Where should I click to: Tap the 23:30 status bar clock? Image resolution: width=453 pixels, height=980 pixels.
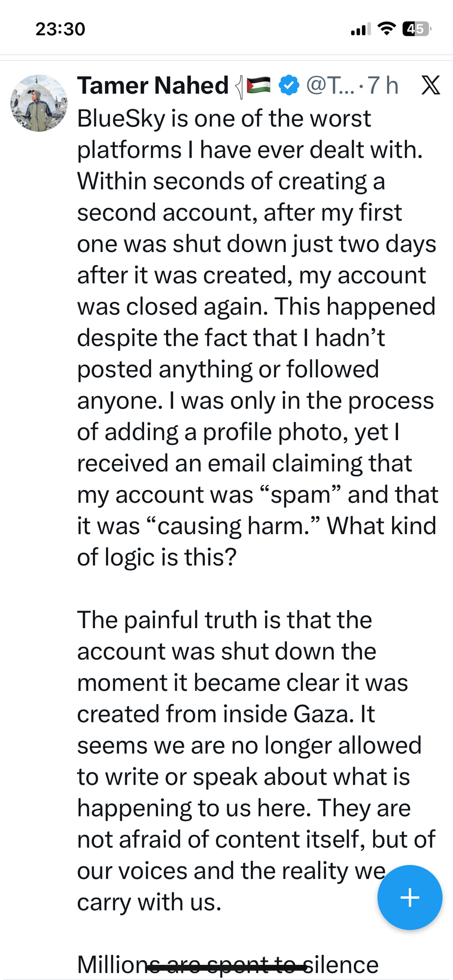click(60, 29)
